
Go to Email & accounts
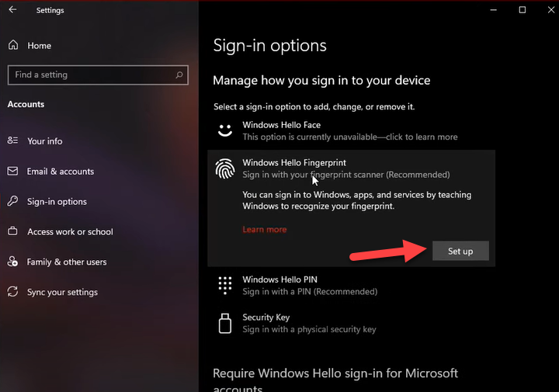click(x=60, y=172)
